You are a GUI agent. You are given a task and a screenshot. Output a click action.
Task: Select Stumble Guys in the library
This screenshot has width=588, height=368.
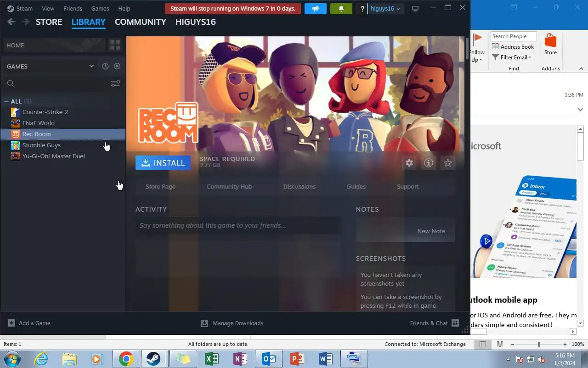[63, 145]
